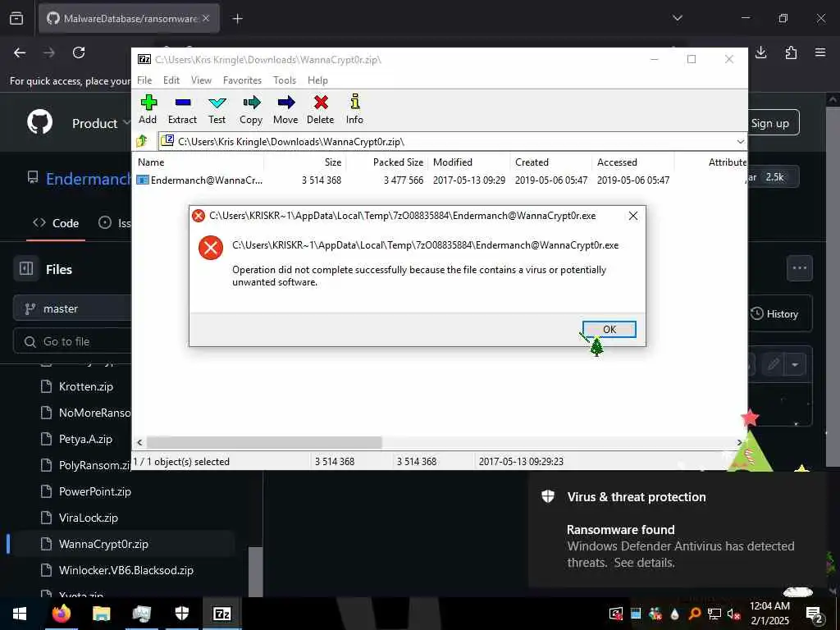840x630 pixels.
Task: Open Winlocker.VB6.Blacksod.zip in file tree
Action: coord(126,571)
